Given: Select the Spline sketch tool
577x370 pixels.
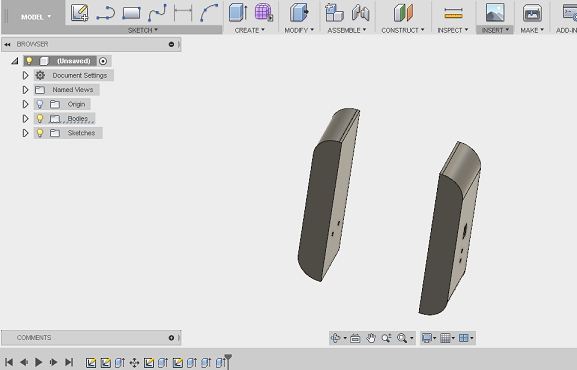Looking at the screenshot, I should point(157,13).
